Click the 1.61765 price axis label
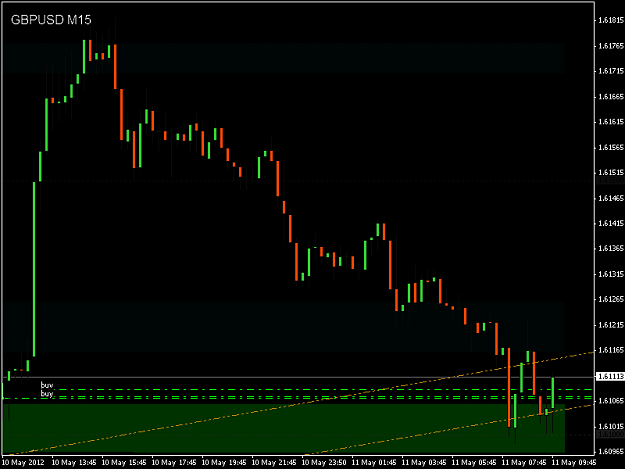Image resolution: width=625 pixels, height=469 pixels. click(x=611, y=46)
